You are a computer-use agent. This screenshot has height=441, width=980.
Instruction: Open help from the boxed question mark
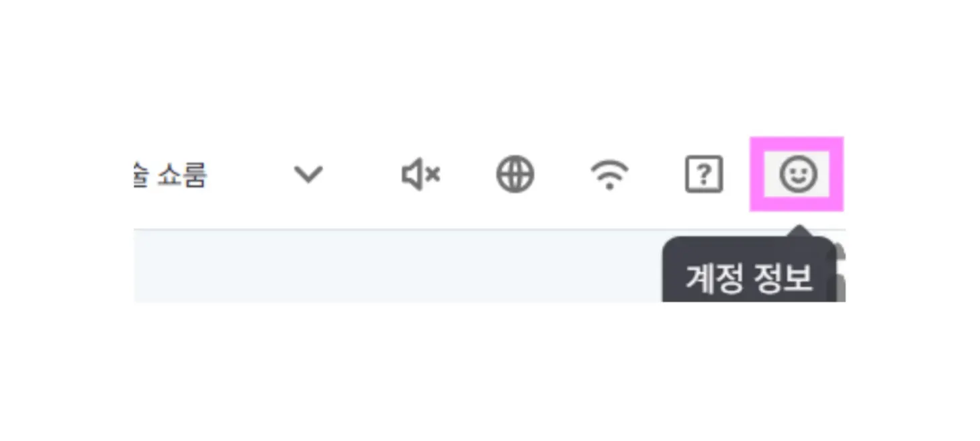[x=703, y=175]
